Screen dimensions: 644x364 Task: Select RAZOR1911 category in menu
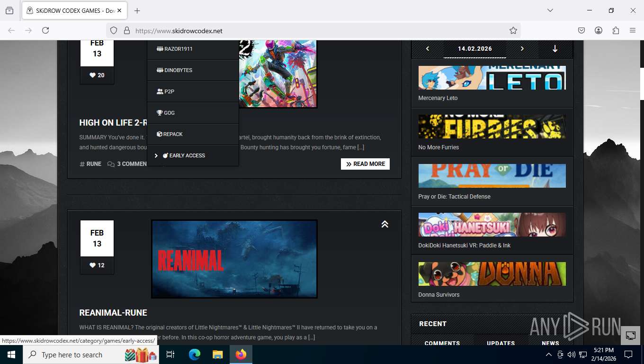pyautogui.click(x=193, y=49)
